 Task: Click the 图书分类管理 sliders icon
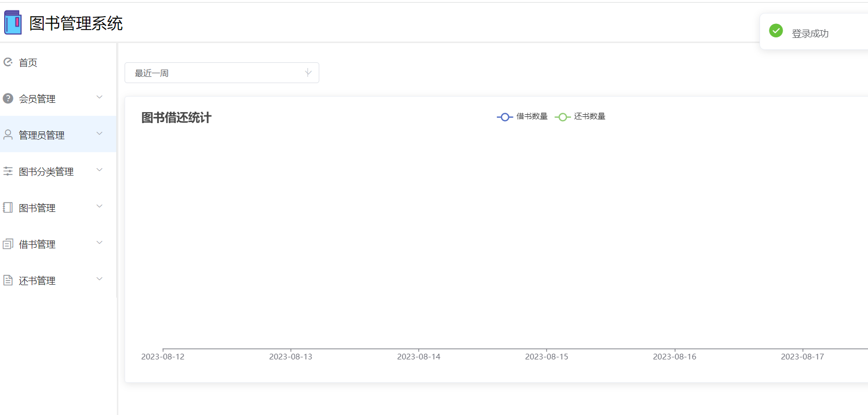click(8, 171)
